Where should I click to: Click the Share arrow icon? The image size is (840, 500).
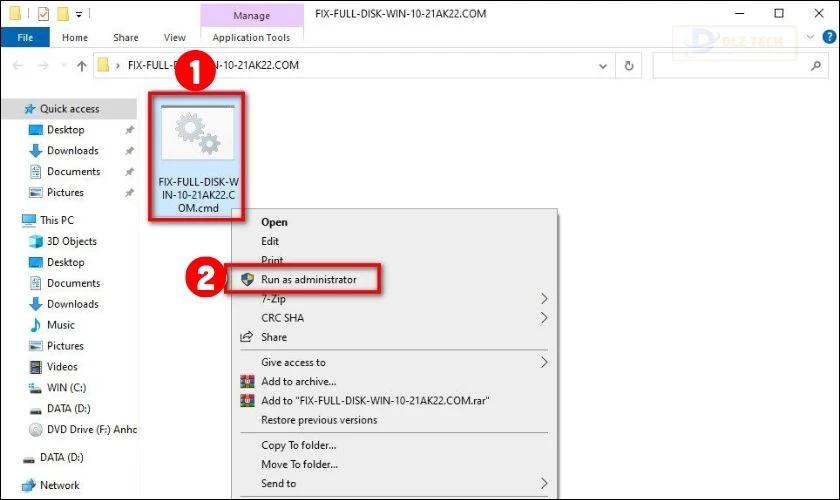(246, 337)
